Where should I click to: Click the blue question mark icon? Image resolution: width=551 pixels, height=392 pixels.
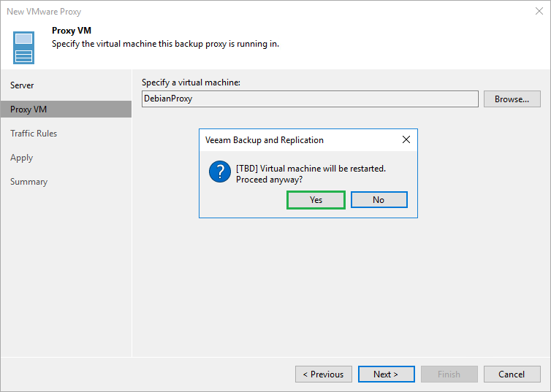(219, 173)
